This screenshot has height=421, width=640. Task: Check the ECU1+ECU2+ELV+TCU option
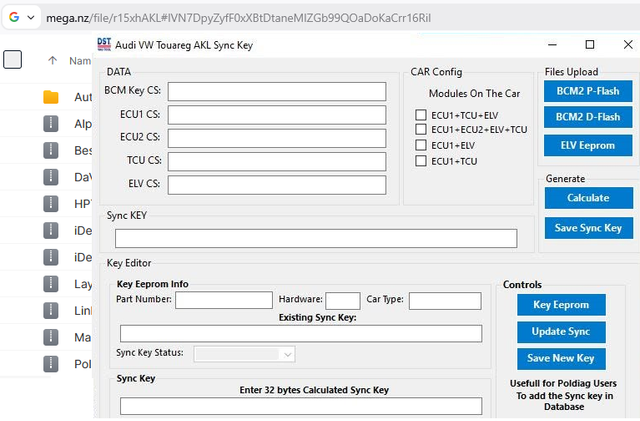coord(421,129)
